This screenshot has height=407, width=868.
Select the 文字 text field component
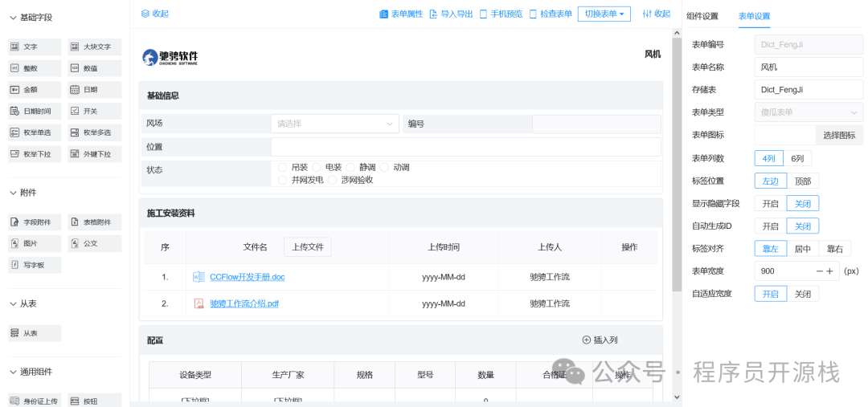tap(35, 47)
